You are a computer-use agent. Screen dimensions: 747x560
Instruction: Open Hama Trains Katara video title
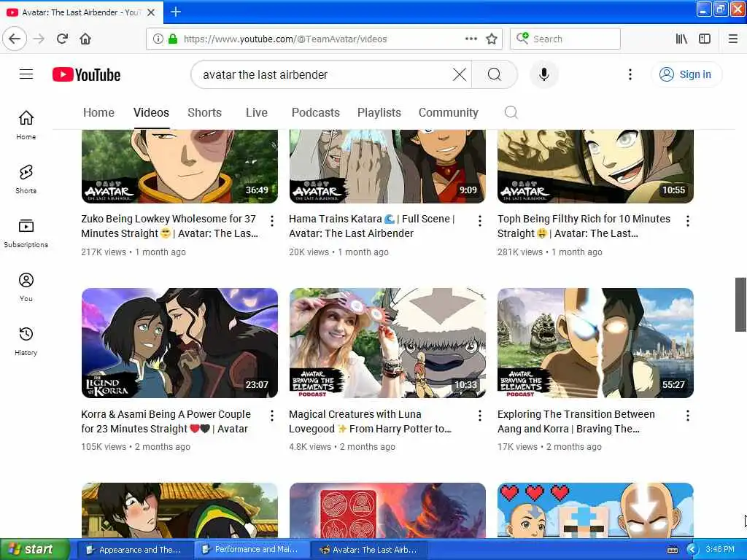point(372,226)
